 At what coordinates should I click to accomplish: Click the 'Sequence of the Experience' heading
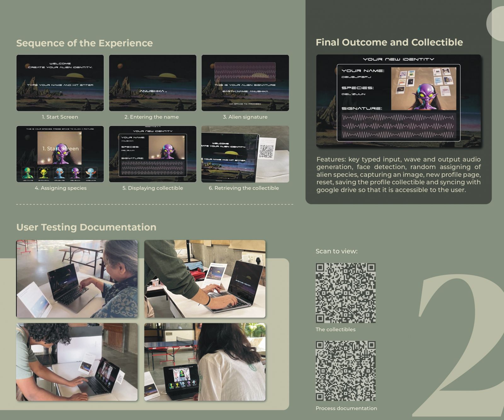(84, 43)
